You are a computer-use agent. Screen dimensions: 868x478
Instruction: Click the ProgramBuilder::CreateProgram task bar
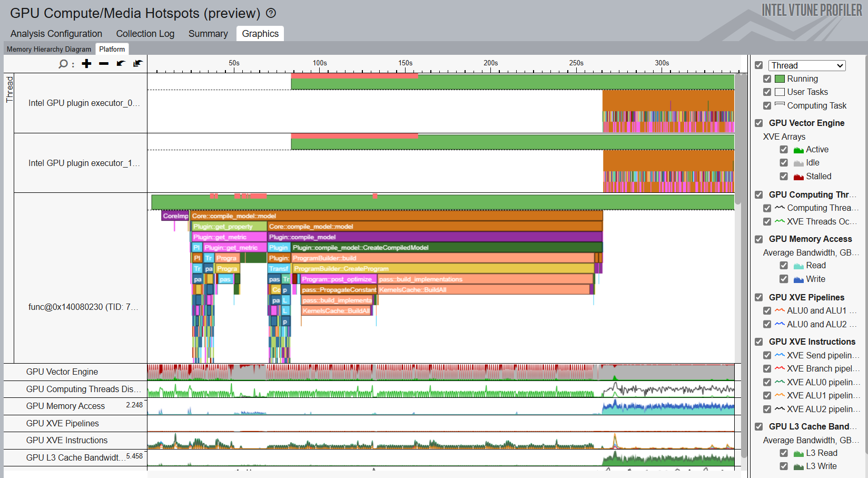[x=442, y=269]
